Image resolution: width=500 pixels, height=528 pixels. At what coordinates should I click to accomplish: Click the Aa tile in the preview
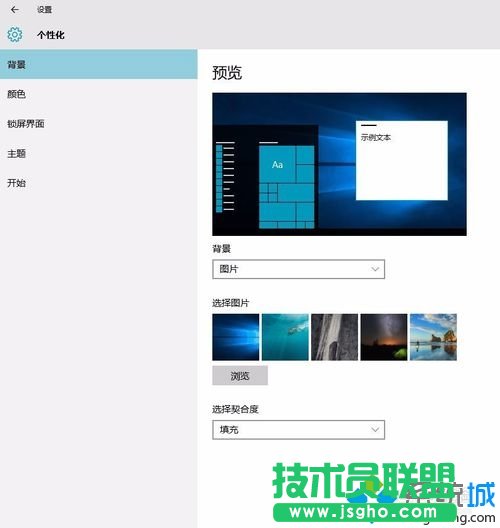pyautogui.click(x=277, y=165)
